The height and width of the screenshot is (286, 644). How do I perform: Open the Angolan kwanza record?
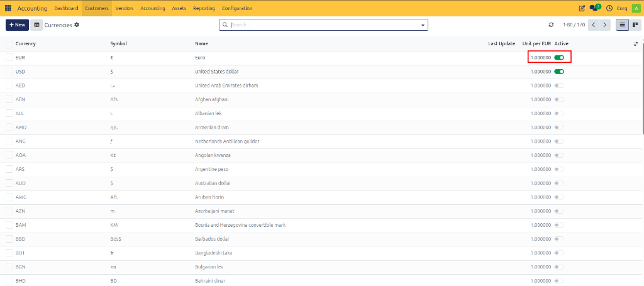coord(213,155)
